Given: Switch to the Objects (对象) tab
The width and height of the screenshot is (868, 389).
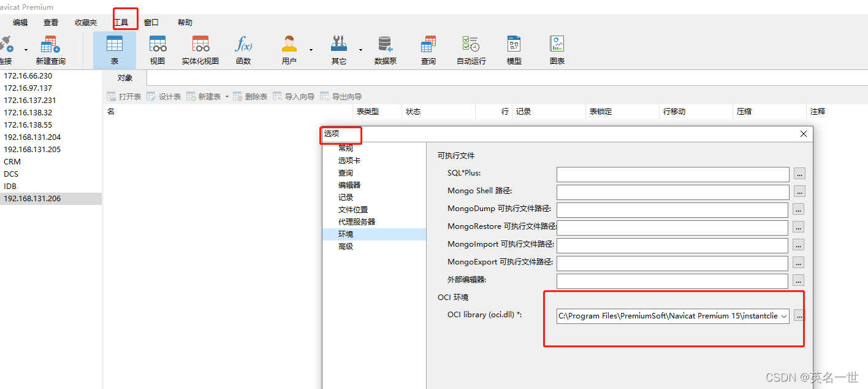Looking at the screenshot, I should click(124, 78).
